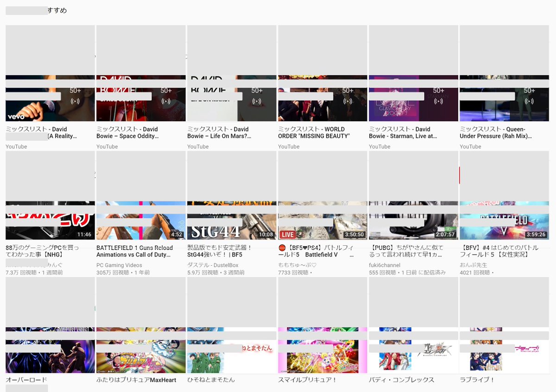The image size is (556, 392).
Task: Open title BATTLEFIELD 1 Guns Reload Animations
Action: pos(135,251)
